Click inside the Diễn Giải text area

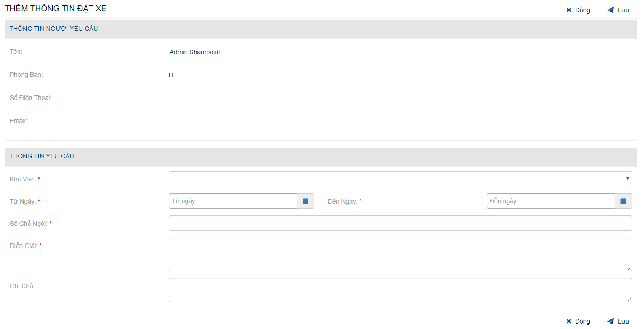pos(400,254)
